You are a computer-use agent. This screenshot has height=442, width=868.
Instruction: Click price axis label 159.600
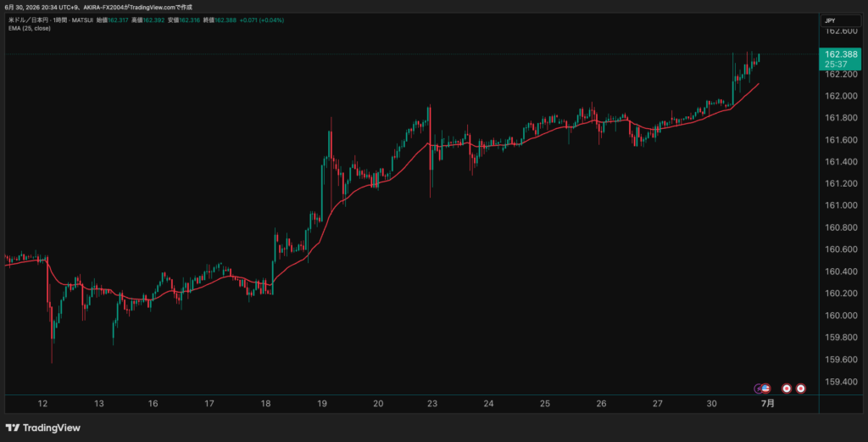pos(841,360)
